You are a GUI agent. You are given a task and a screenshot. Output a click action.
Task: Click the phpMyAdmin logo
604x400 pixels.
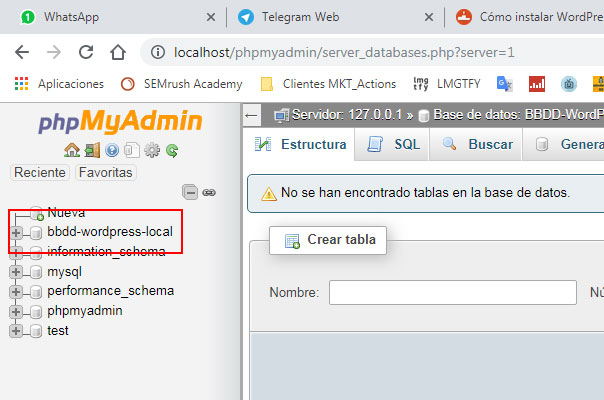click(120, 121)
